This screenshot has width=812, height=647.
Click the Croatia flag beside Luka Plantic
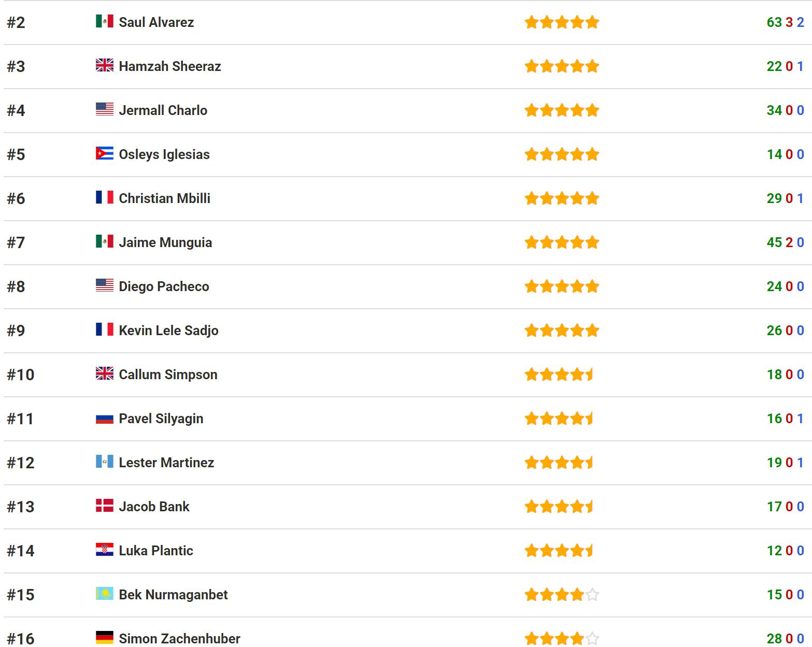(104, 550)
